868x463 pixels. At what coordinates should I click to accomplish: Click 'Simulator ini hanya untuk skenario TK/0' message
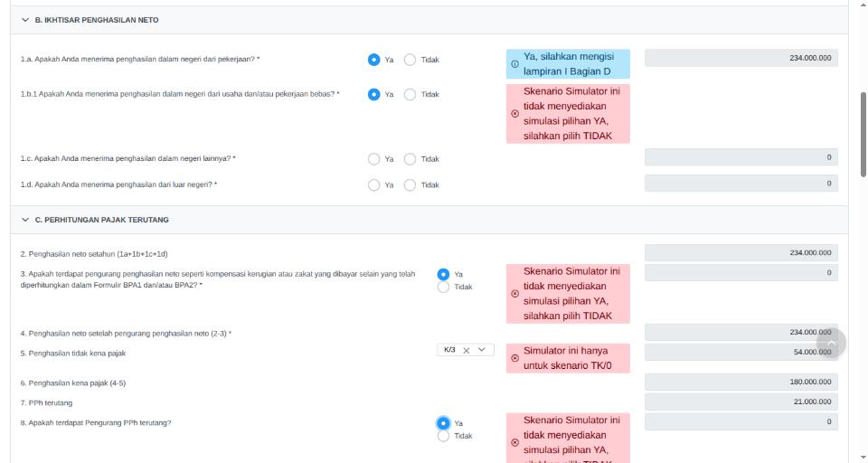(568, 358)
